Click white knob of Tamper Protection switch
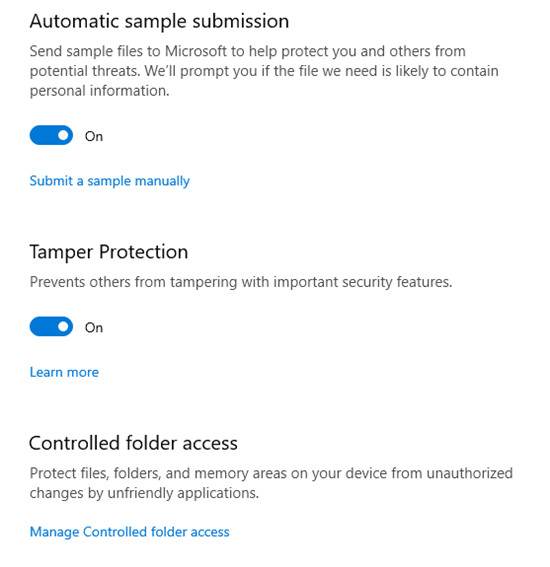550x567 pixels. pyautogui.click(x=63, y=327)
